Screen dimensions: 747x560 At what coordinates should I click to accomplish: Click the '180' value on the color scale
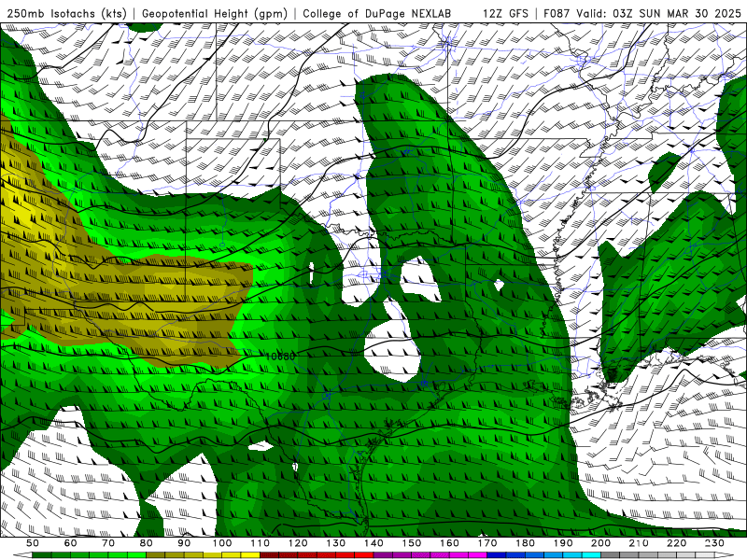pyautogui.click(x=525, y=543)
